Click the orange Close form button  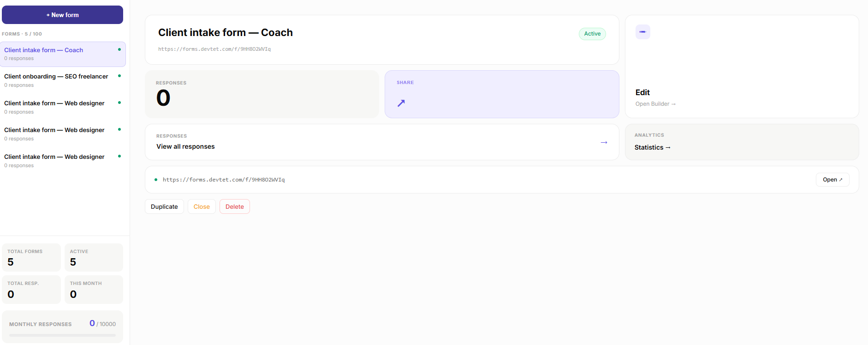pos(202,206)
